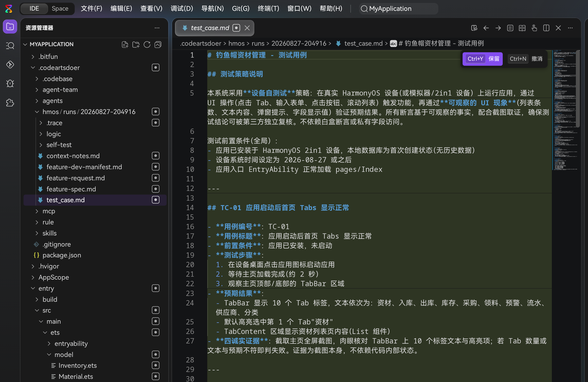
Task: Open the Search sidebar icon
Action: pyautogui.click(x=10, y=46)
